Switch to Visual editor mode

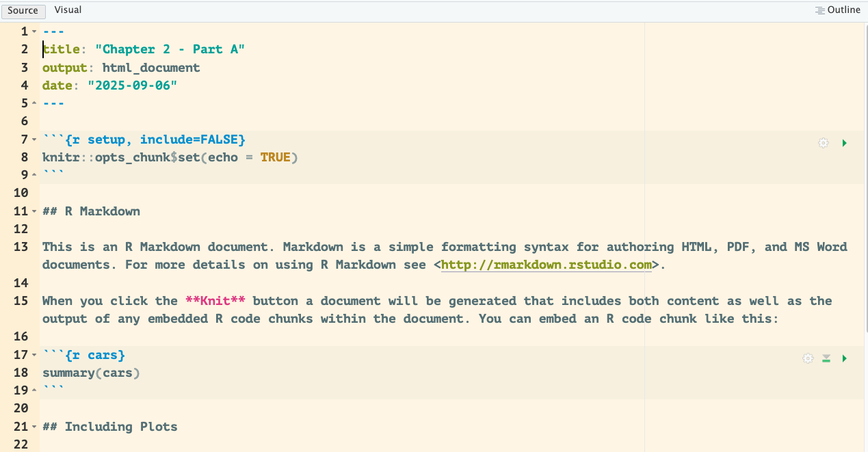coord(68,10)
